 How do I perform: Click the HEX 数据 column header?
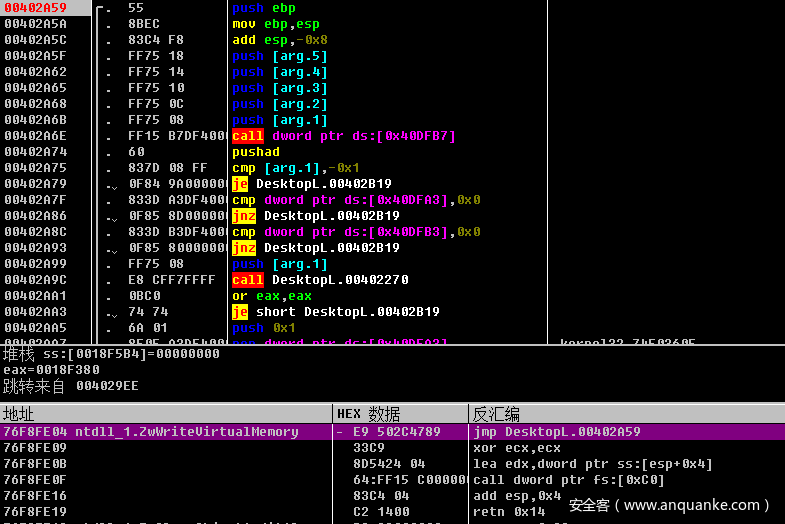pos(368,414)
